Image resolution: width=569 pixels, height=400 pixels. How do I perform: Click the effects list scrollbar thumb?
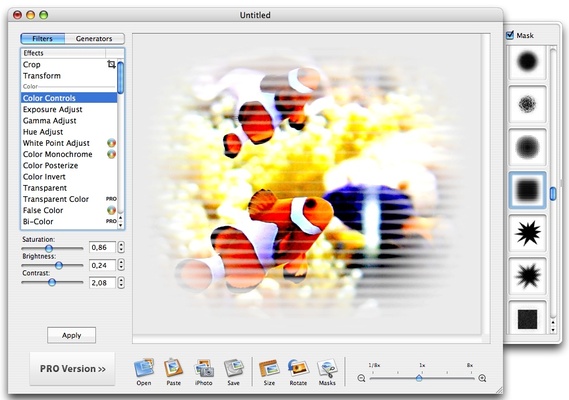pos(120,77)
